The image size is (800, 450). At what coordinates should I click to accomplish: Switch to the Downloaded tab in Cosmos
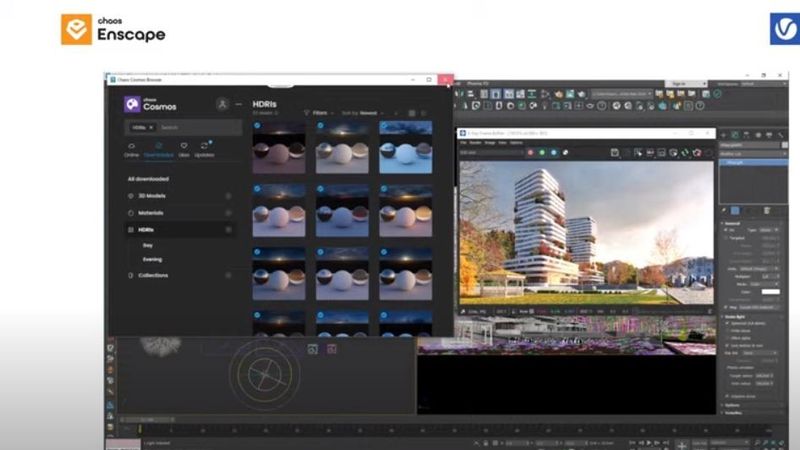coord(158,149)
